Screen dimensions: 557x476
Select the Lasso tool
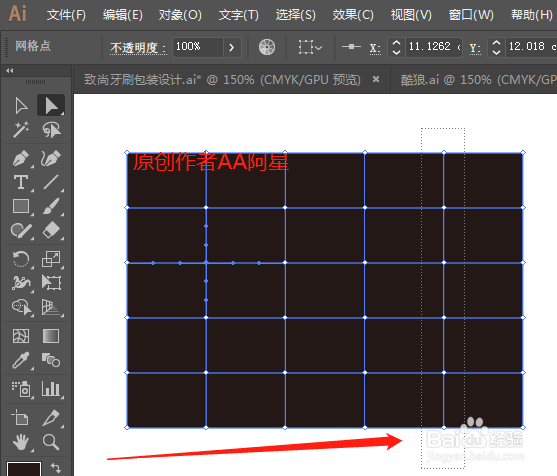51,130
